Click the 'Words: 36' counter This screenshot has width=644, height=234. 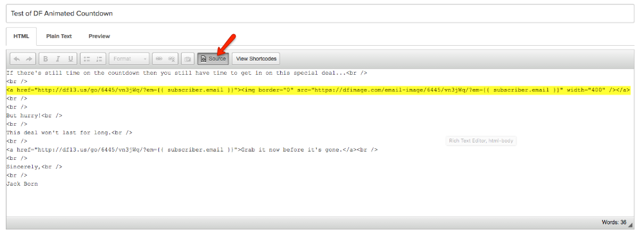tap(614, 222)
